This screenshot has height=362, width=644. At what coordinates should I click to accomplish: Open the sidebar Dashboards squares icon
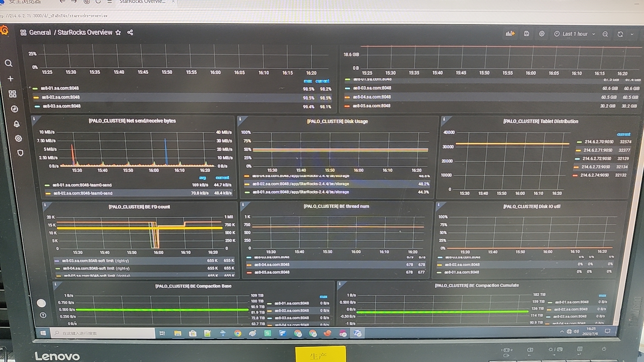(12, 94)
